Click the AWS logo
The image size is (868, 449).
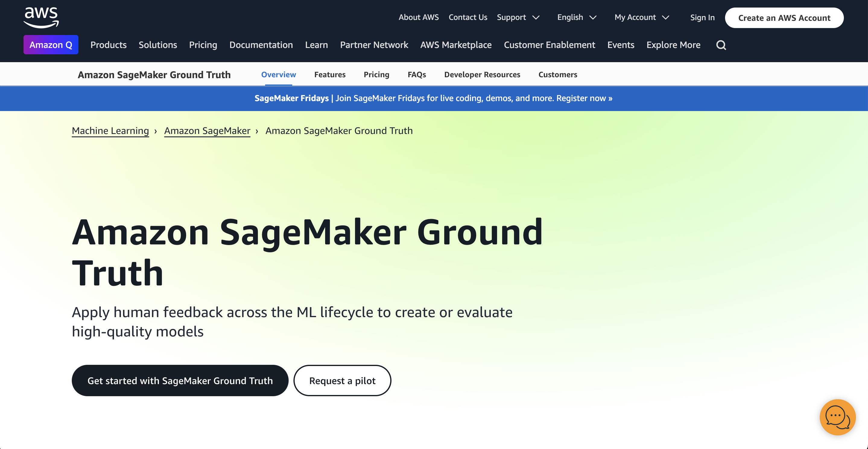coord(41,18)
